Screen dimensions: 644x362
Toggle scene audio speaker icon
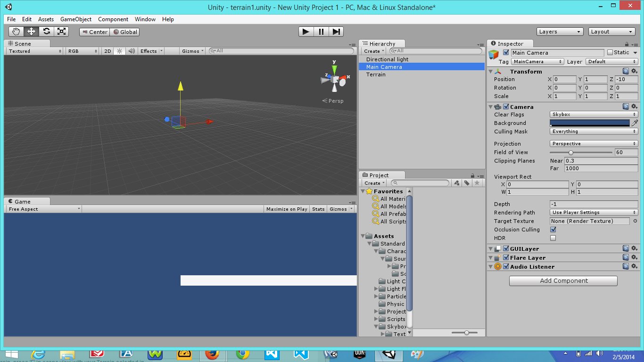pyautogui.click(x=132, y=51)
